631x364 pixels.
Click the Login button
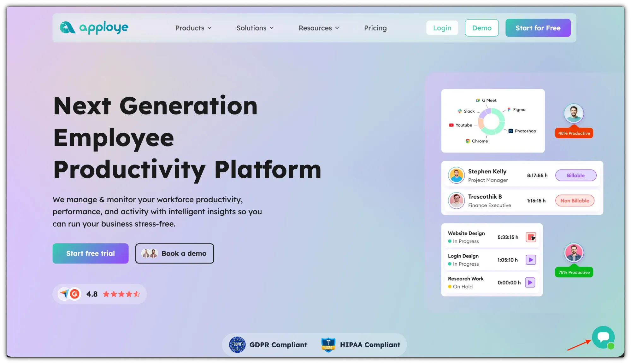(x=442, y=28)
